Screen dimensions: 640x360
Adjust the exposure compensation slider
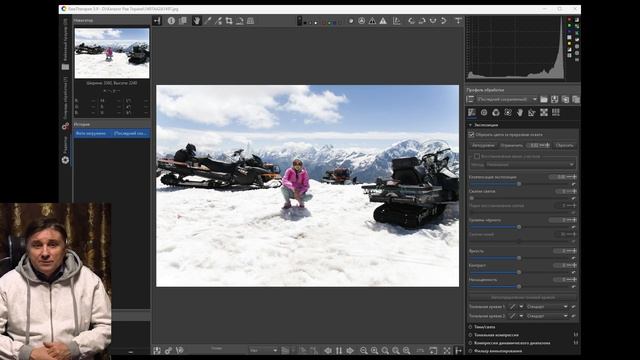click(519, 184)
